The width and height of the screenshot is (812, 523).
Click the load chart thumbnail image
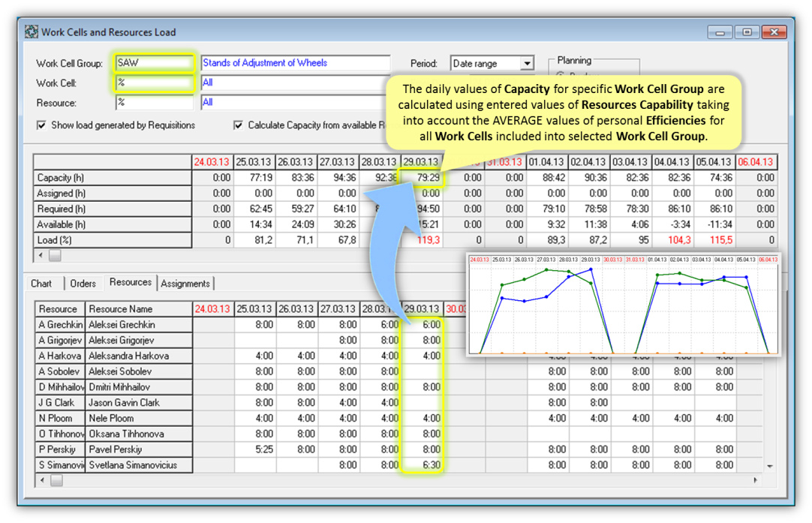tap(623, 305)
